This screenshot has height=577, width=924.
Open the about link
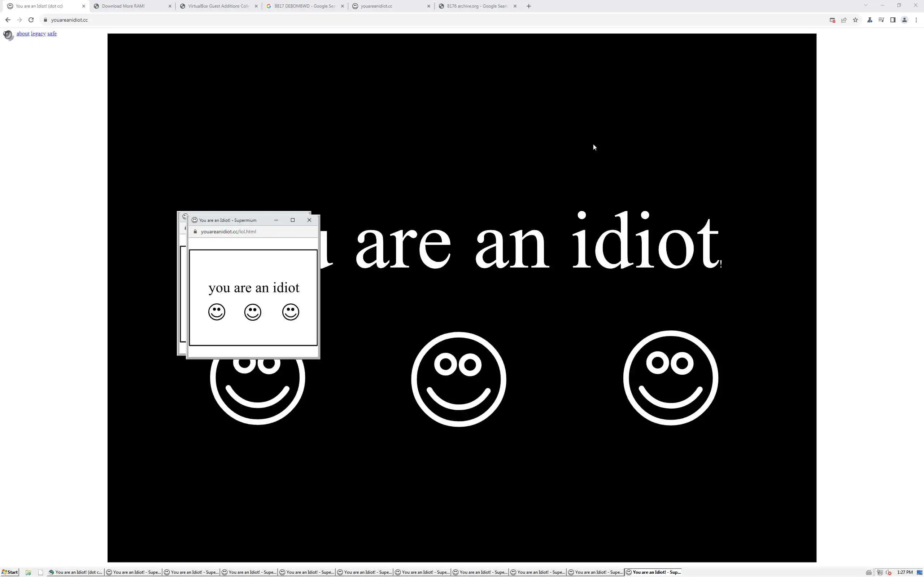click(23, 34)
